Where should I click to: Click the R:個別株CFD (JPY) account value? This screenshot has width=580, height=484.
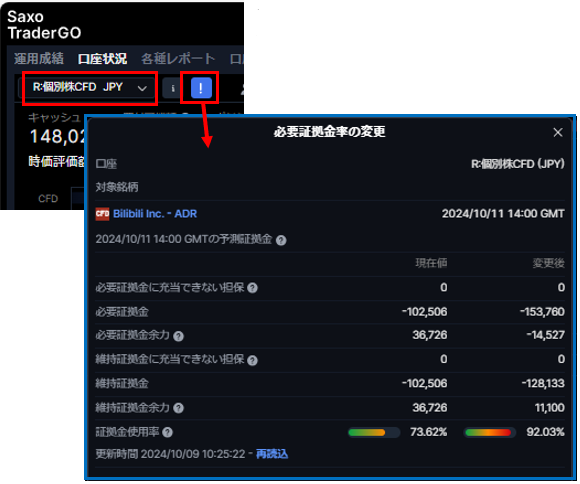pyautogui.click(x=518, y=164)
